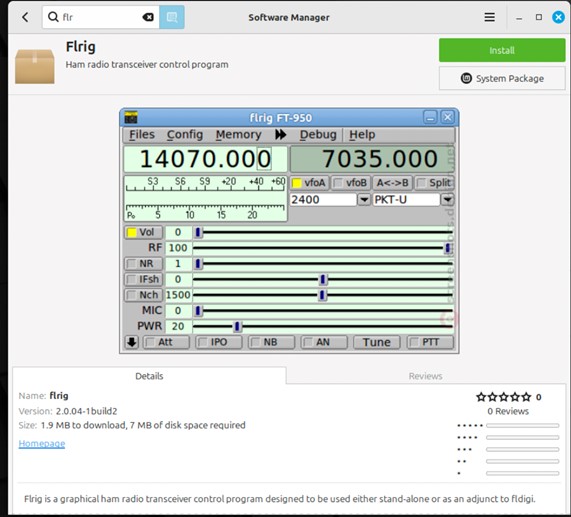Click the three-dot rating bar
Viewport: 571px width, 517px height.
click(523, 449)
